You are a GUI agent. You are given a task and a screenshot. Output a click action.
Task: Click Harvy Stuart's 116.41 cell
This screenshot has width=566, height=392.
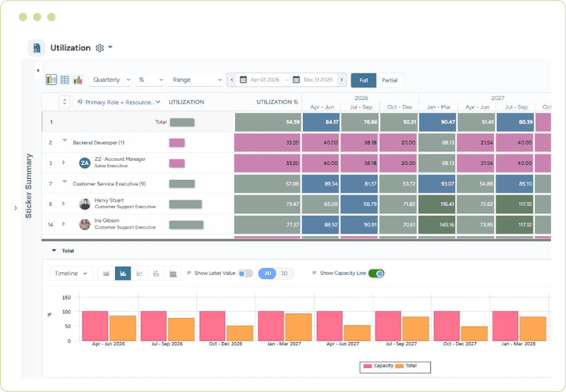tap(437, 204)
